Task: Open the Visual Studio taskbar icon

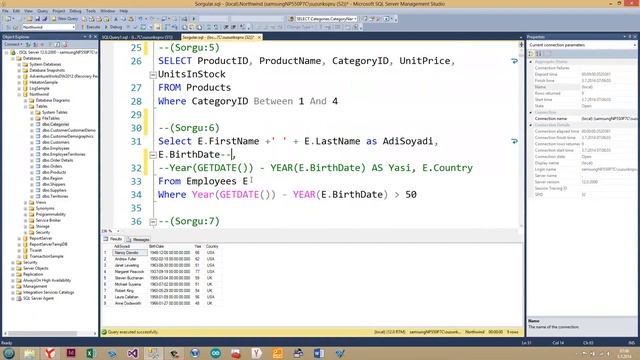Action: (x=132, y=353)
